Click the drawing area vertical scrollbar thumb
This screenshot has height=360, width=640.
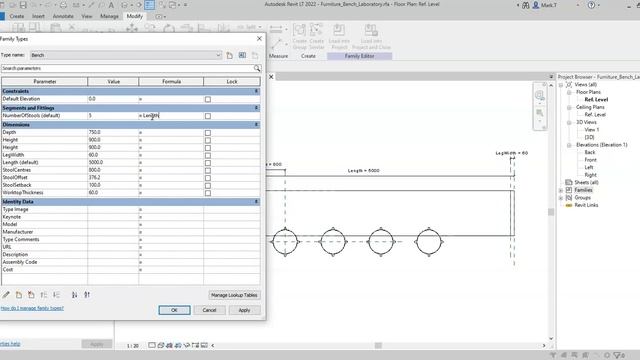tap(551, 212)
